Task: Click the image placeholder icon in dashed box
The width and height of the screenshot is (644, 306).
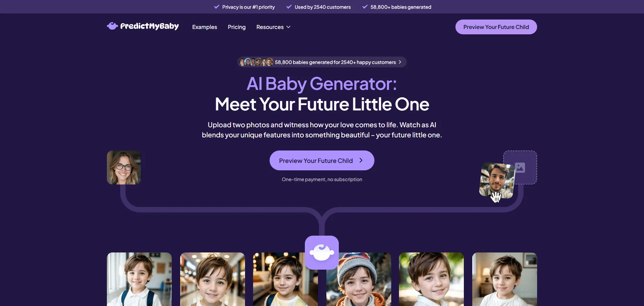Action: point(520,167)
